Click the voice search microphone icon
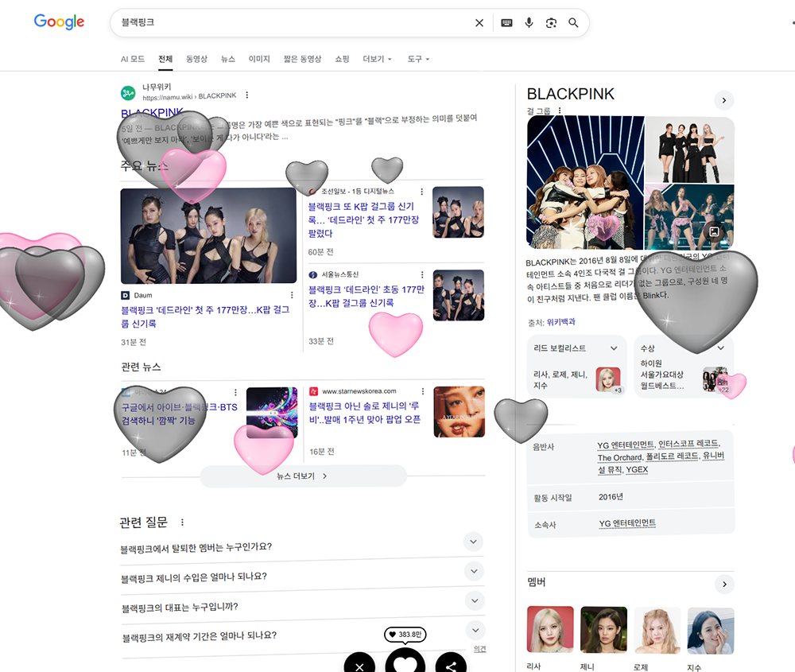The width and height of the screenshot is (795, 672). (x=529, y=23)
